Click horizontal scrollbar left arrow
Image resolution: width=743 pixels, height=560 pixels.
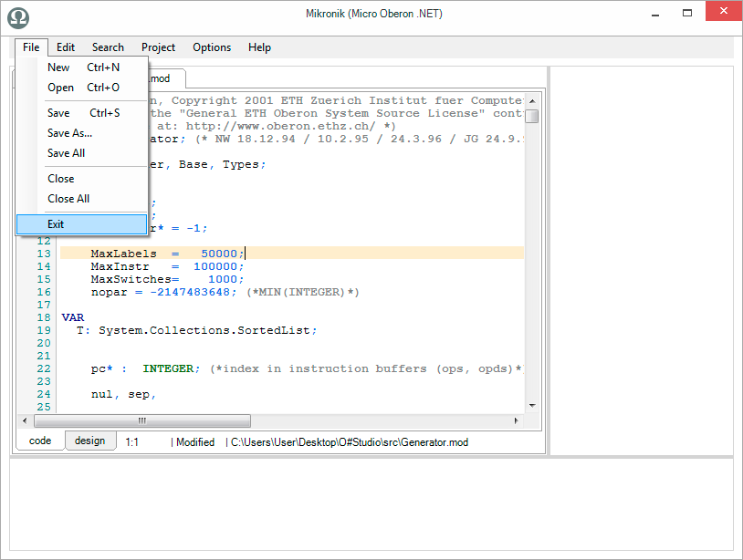(x=25, y=420)
